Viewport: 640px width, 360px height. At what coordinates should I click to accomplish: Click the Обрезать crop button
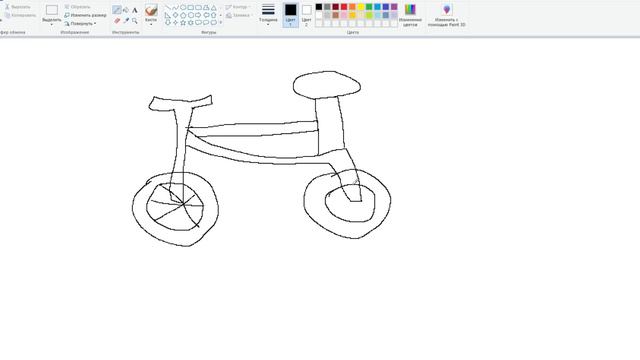[77, 7]
